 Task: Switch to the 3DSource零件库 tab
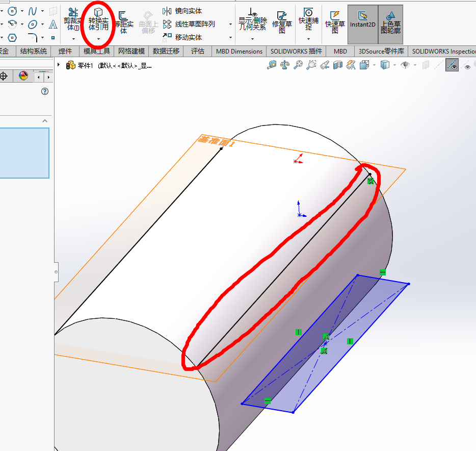(381, 52)
